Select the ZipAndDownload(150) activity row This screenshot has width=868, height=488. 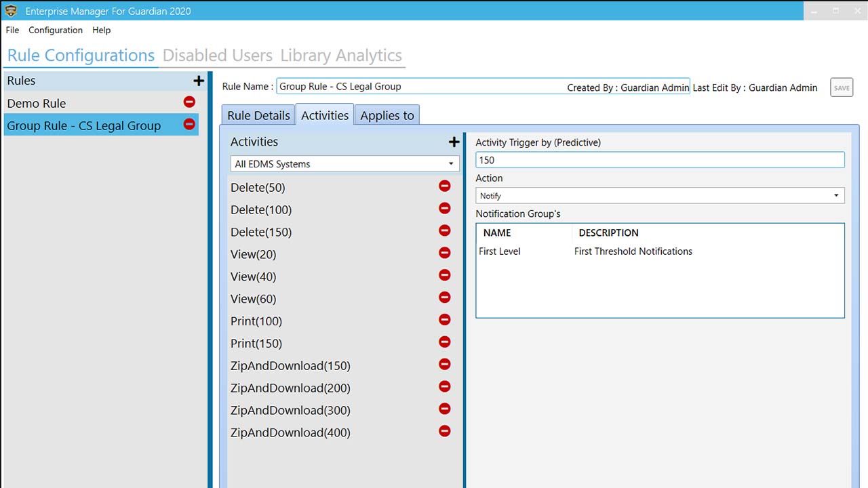343,365
